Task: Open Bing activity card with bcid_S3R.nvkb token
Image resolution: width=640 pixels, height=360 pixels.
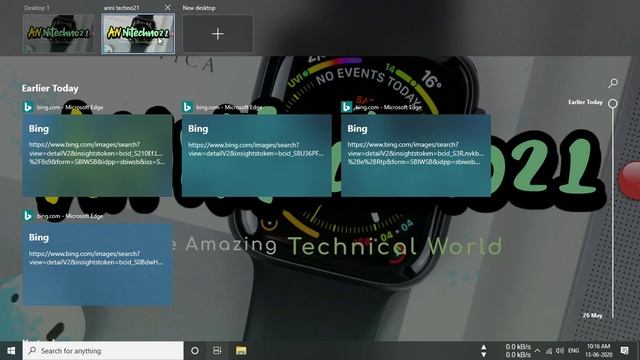Action: click(x=416, y=156)
